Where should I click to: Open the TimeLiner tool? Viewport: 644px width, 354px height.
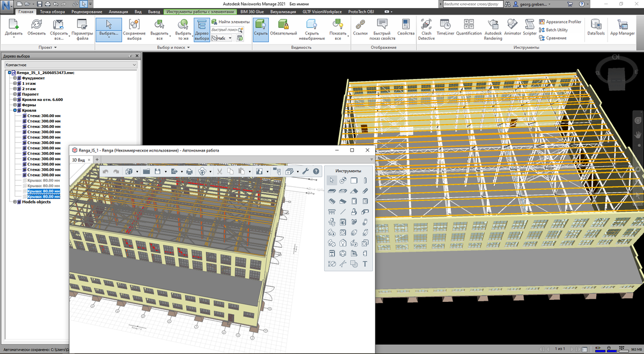[x=445, y=27]
